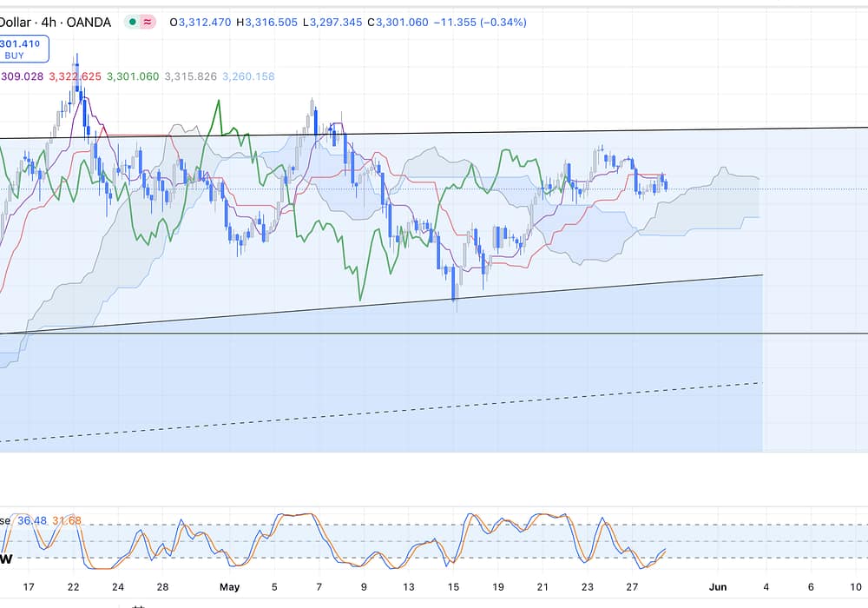Select the red indicator value 3,322.625
This screenshot has width=868, height=608.
pyautogui.click(x=75, y=76)
